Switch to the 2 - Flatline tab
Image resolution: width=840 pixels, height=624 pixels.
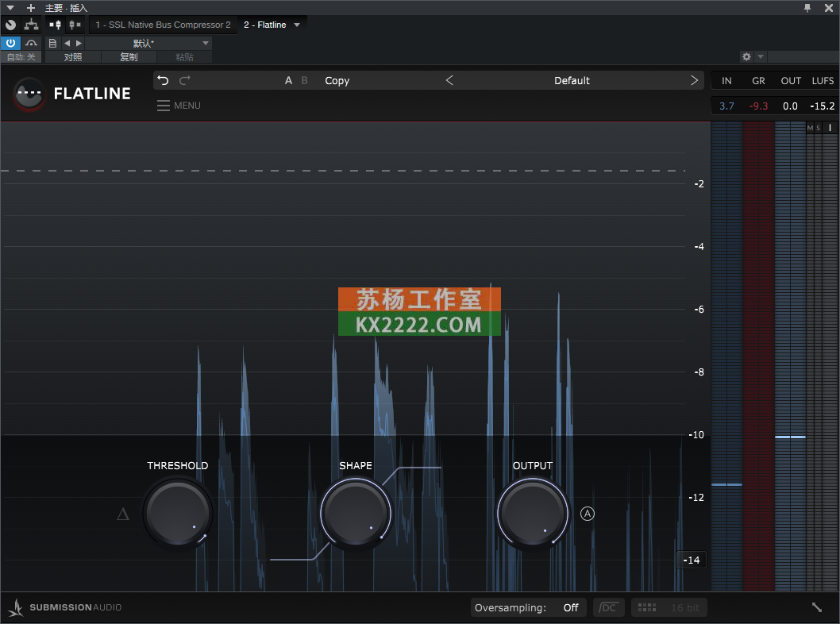point(264,25)
